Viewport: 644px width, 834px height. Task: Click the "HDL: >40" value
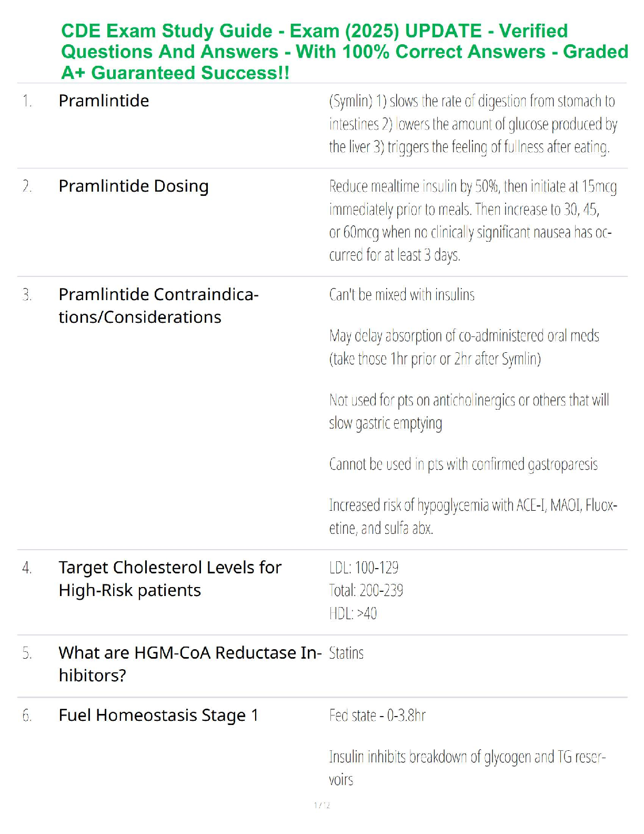coord(353,613)
